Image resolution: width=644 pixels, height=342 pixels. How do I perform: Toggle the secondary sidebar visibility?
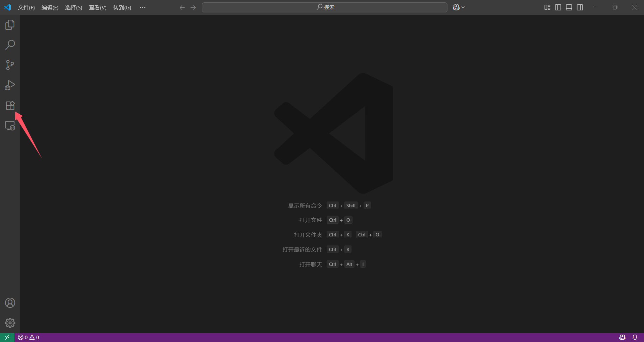click(x=580, y=7)
